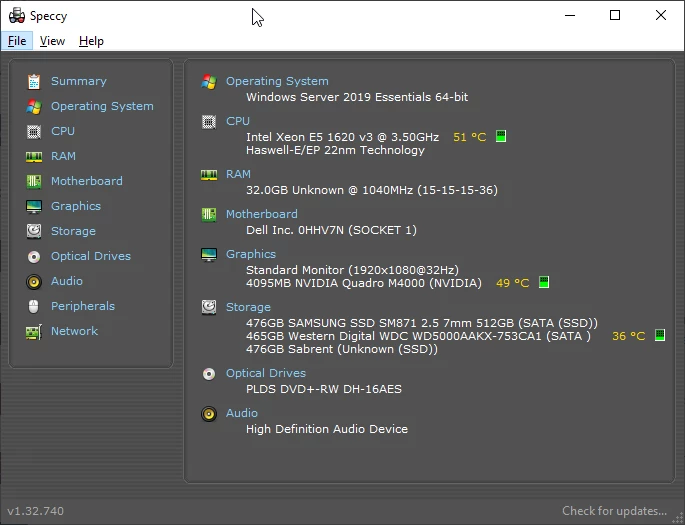Click the Motherboard icon in sidebar
685x525 pixels.
point(34,181)
